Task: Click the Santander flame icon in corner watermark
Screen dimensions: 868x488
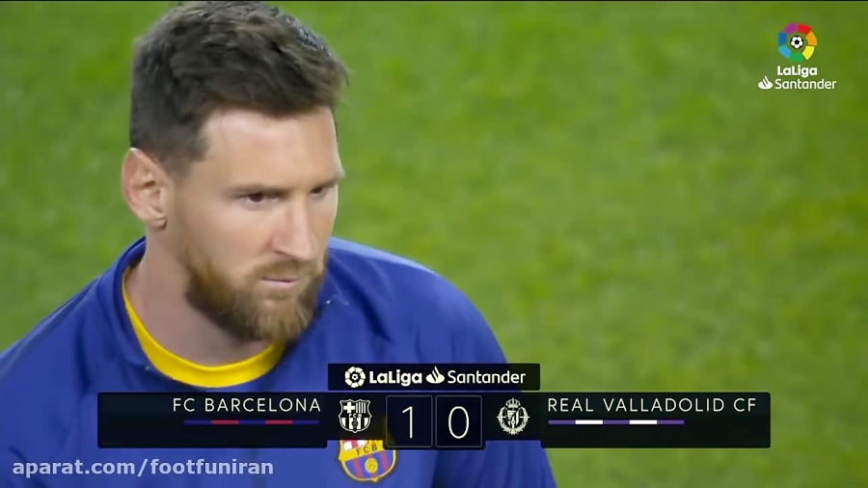Action: click(765, 84)
